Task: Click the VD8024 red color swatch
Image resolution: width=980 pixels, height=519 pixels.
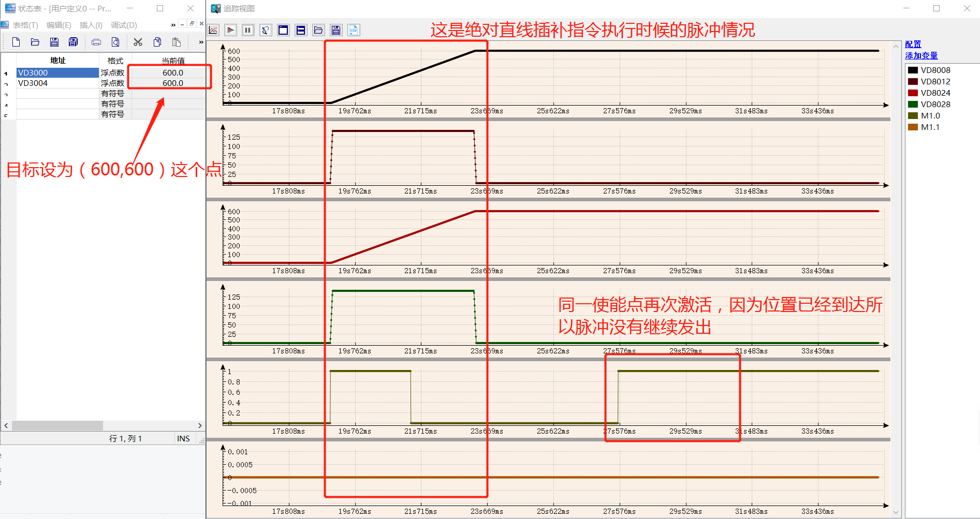Action: (913, 93)
